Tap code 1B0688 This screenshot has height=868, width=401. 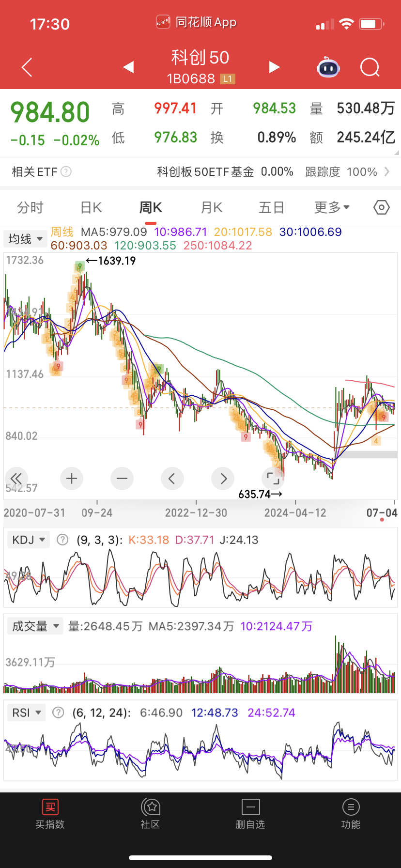tap(191, 78)
